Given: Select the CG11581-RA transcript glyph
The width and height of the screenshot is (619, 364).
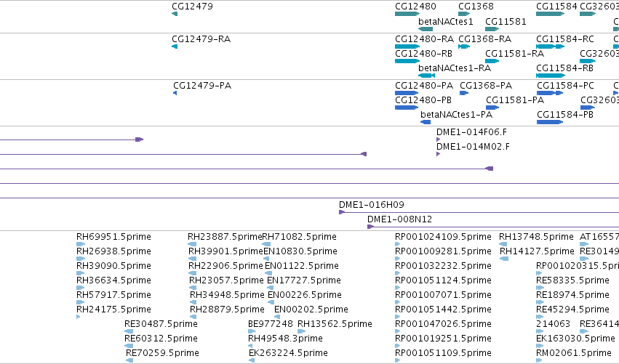Looking at the screenshot, I should point(492,61).
